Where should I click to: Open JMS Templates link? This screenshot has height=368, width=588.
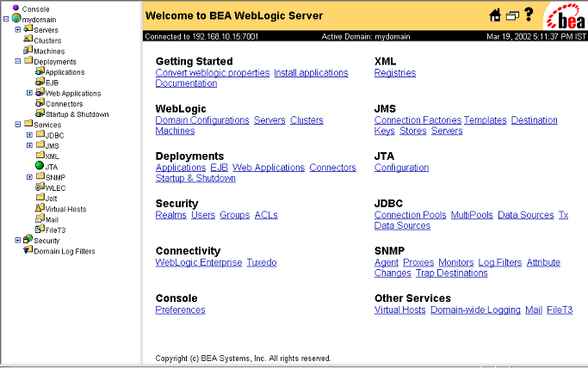(x=486, y=120)
